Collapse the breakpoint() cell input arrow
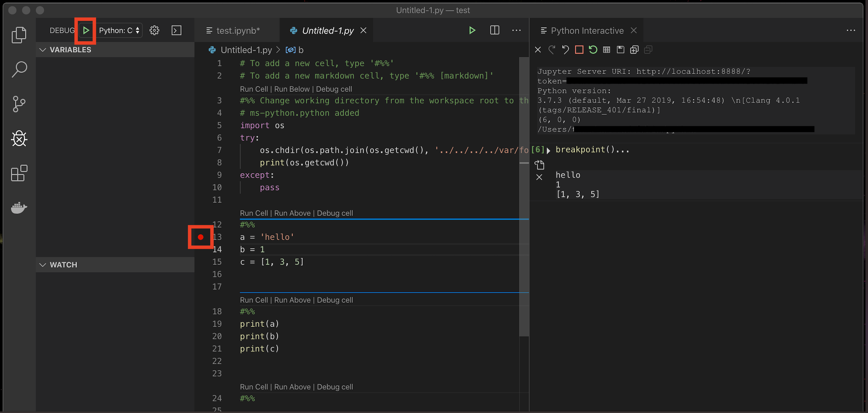 (549, 150)
